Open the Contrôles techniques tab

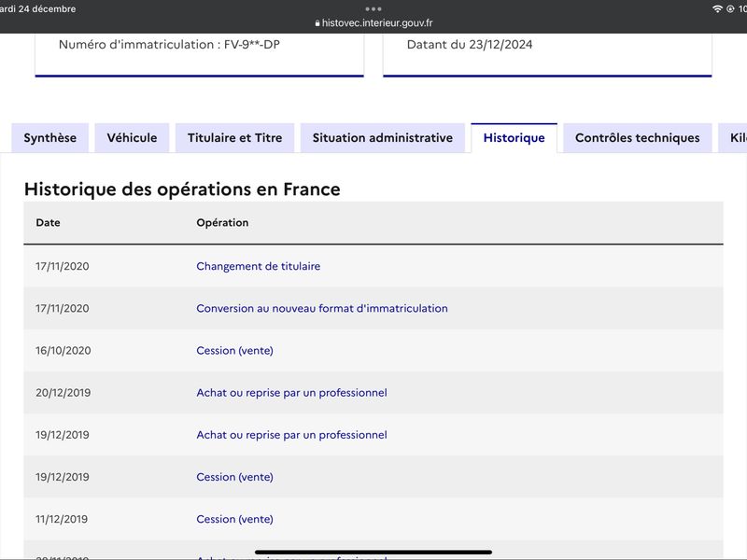[638, 138]
